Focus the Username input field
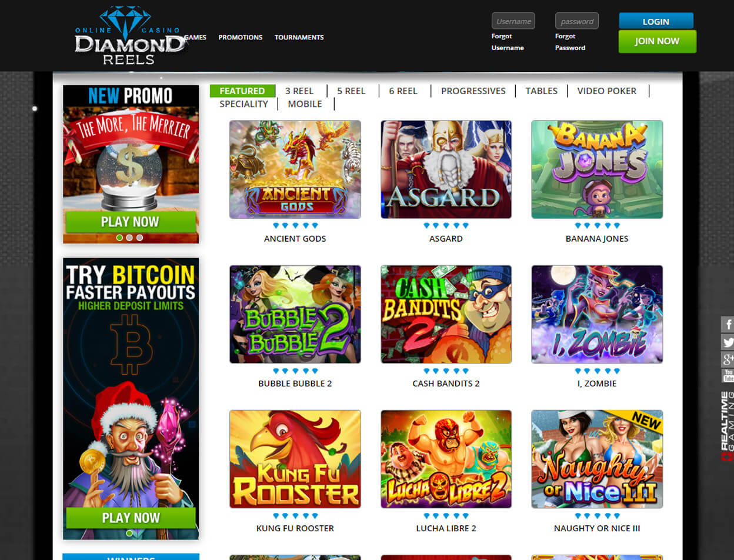 [x=513, y=21]
